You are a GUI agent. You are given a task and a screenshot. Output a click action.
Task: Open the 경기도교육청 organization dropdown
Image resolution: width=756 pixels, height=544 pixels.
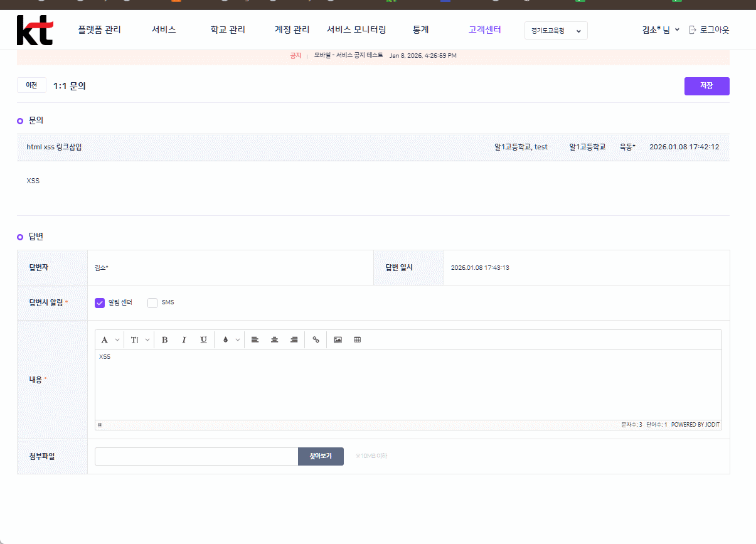(x=555, y=31)
